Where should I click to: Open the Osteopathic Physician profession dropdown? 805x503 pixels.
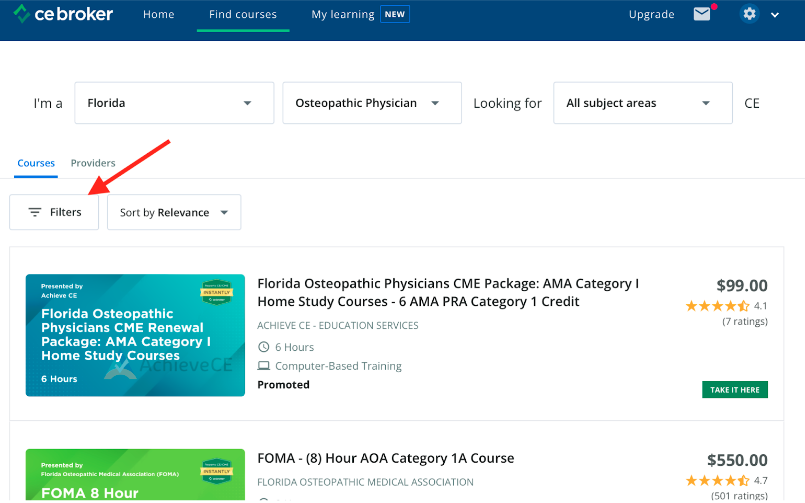point(372,103)
